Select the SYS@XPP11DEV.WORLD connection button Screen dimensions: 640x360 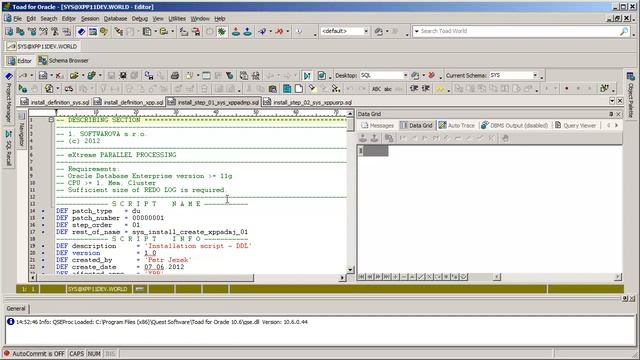pos(42,47)
